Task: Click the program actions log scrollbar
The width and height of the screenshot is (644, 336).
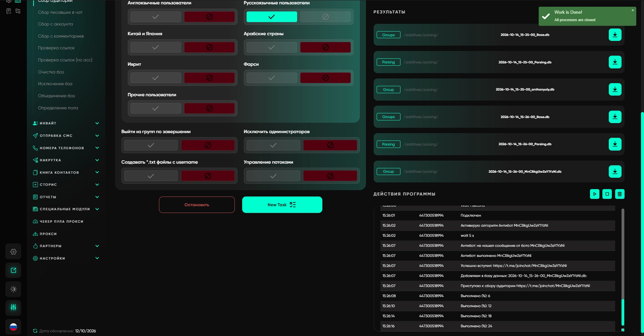Action: tap(623, 312)
